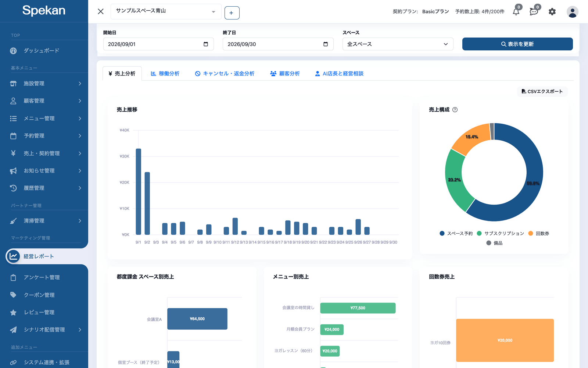588x368 pixels.
Task: Open the user profile avatar
Action: (572, 12)
